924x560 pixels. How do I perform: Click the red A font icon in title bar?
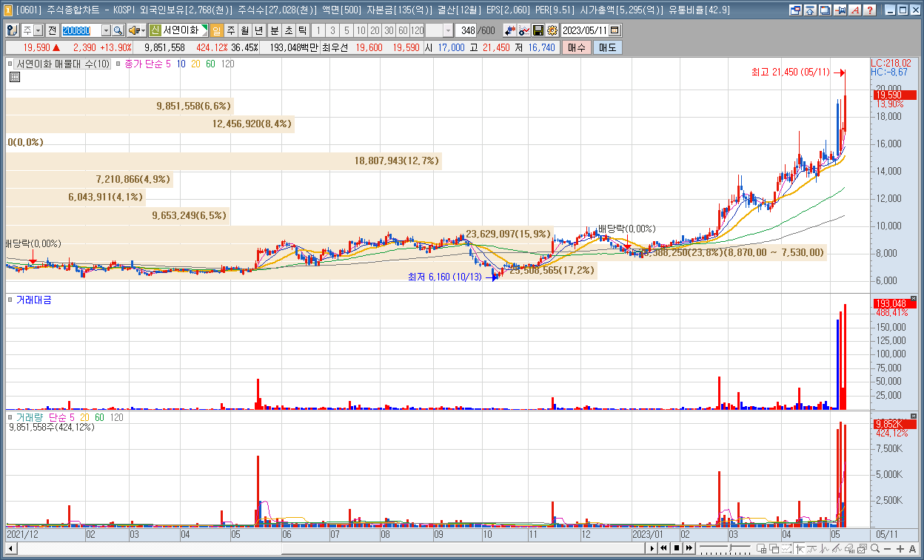coord(855,10)
